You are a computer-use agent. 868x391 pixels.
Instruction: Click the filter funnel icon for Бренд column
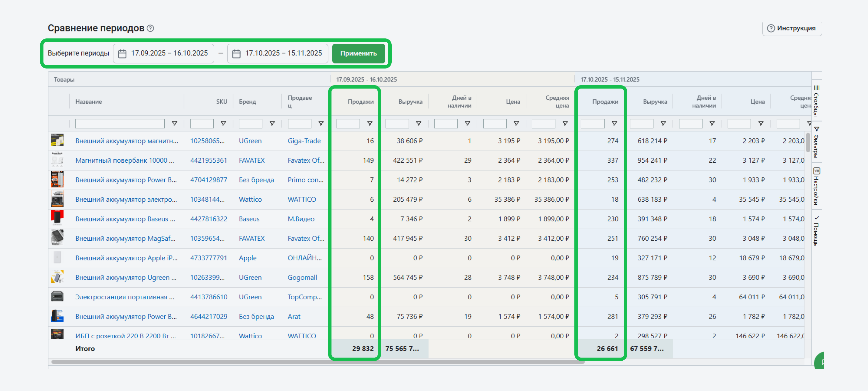tap(272, 124)
